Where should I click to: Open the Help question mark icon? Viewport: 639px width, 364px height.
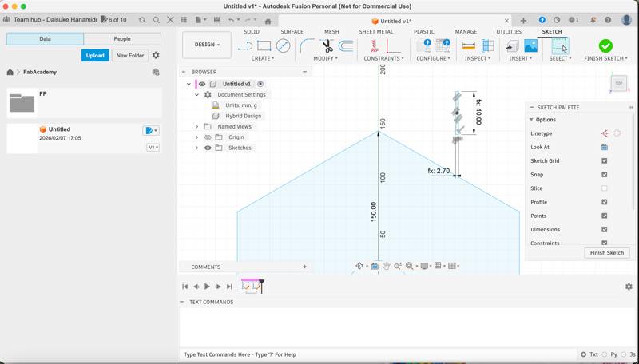coord(608,19)
